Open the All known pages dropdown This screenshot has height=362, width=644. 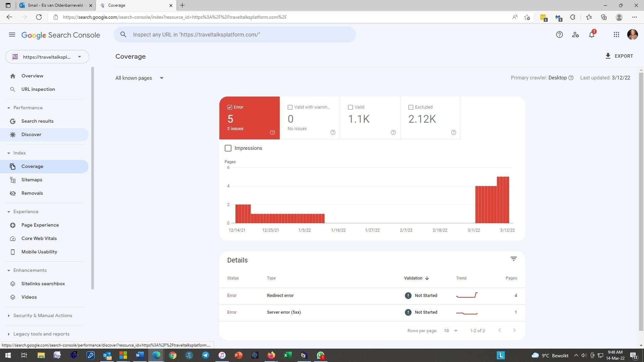click(140, 78)
